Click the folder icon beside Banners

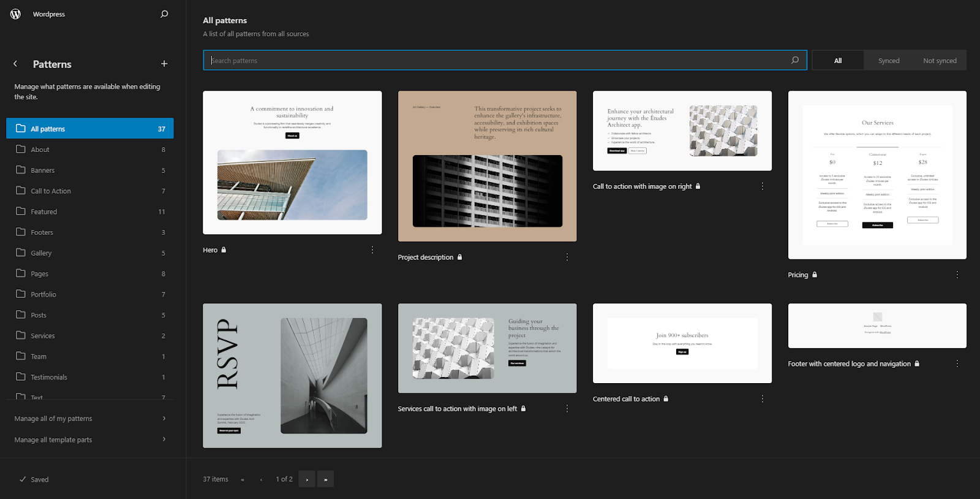click(21, 170)
